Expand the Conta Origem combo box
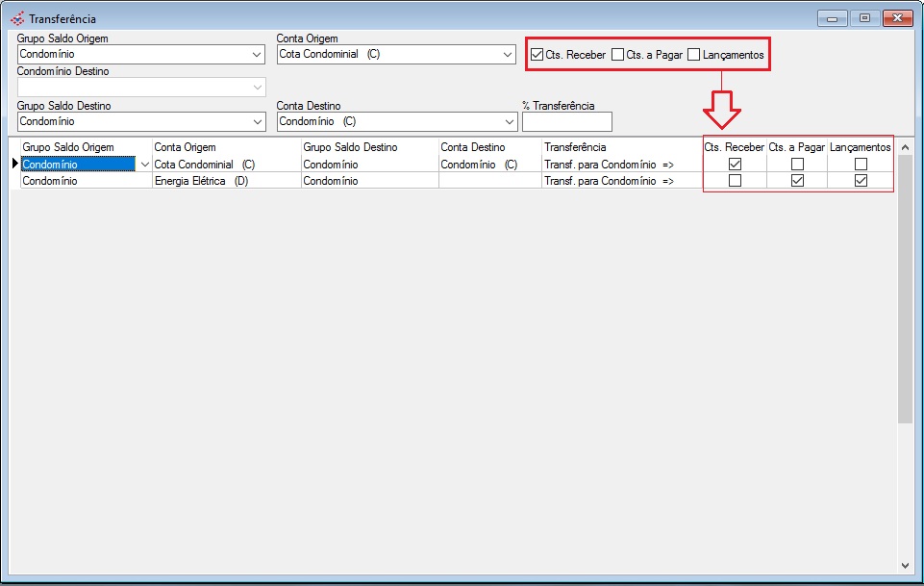 click(509, 55)
